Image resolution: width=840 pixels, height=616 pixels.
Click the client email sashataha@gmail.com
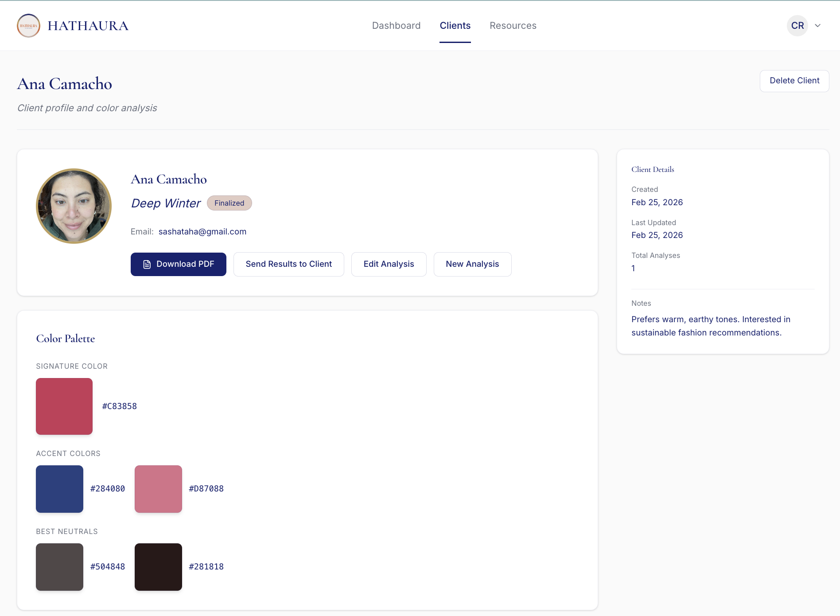[x=202, y=232]
